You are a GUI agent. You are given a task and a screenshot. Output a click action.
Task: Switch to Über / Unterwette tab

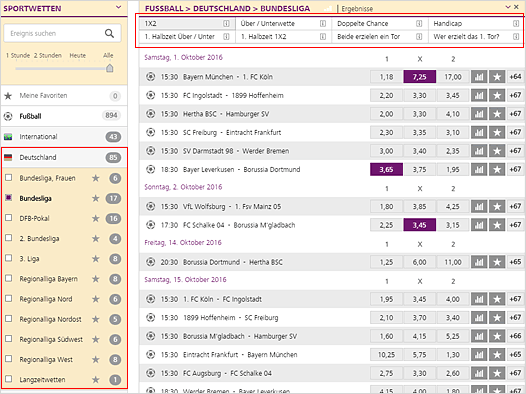283,23
